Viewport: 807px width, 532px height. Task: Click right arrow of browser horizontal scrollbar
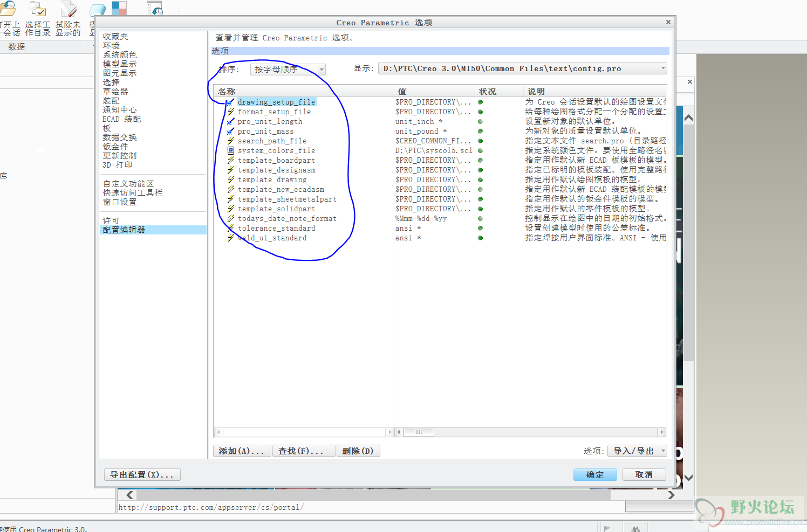(671, 495)
